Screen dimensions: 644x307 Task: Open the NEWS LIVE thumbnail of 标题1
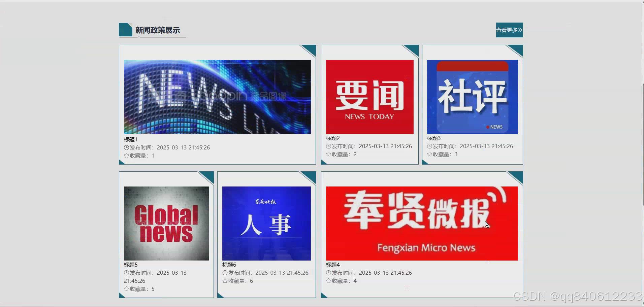click(x=217, y=97)
